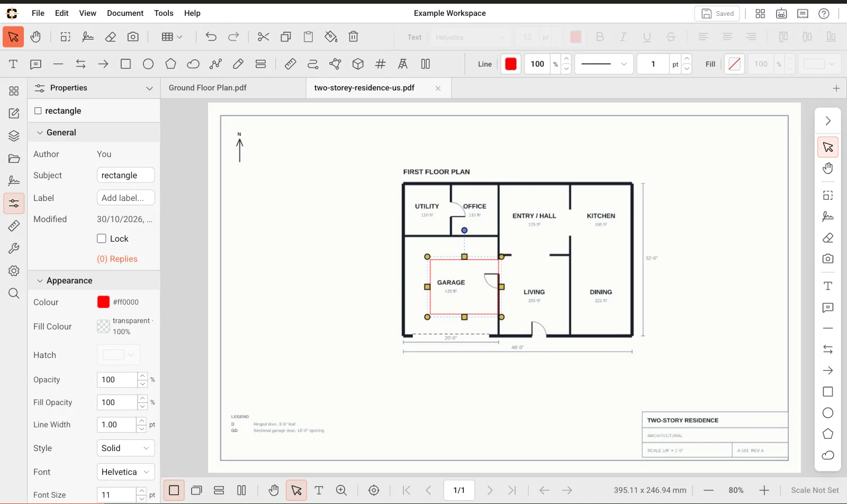
Task: Delete selected markup with trash icon
Action: [x=354, y=37]
